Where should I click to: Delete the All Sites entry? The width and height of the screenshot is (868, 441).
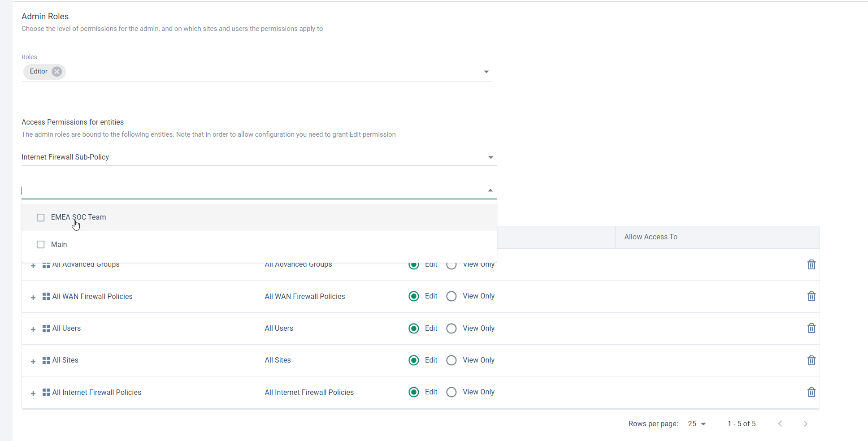(x=811, y=360)
